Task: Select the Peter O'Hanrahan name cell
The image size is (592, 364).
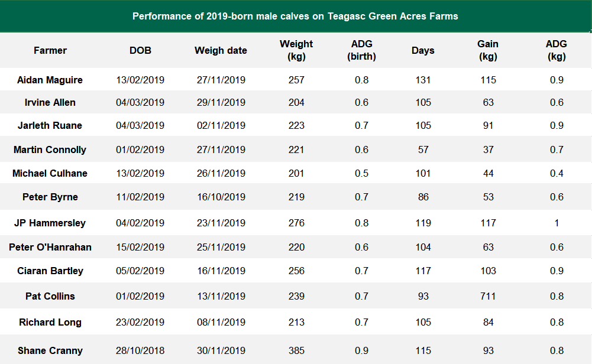Action: (x=50, y=247)
